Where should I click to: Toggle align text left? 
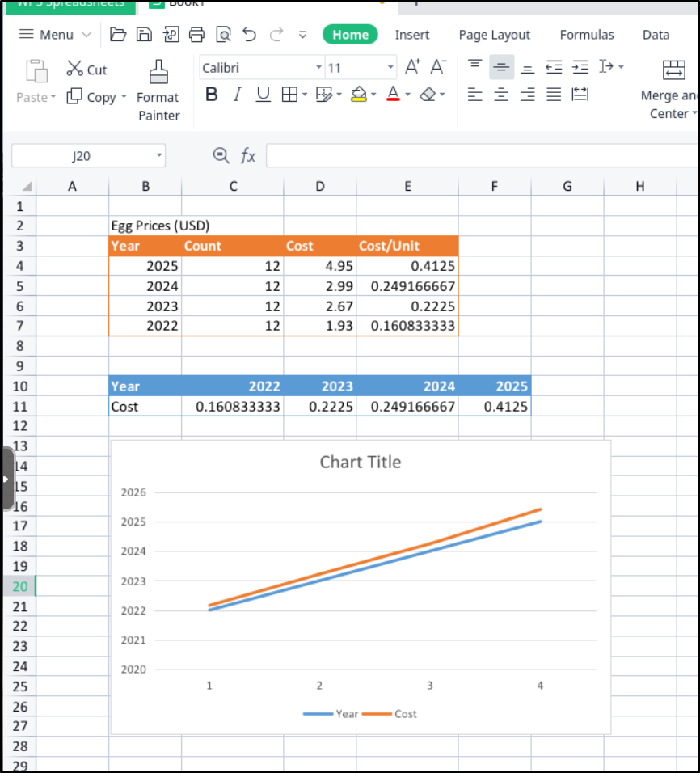tap(474, 94)
